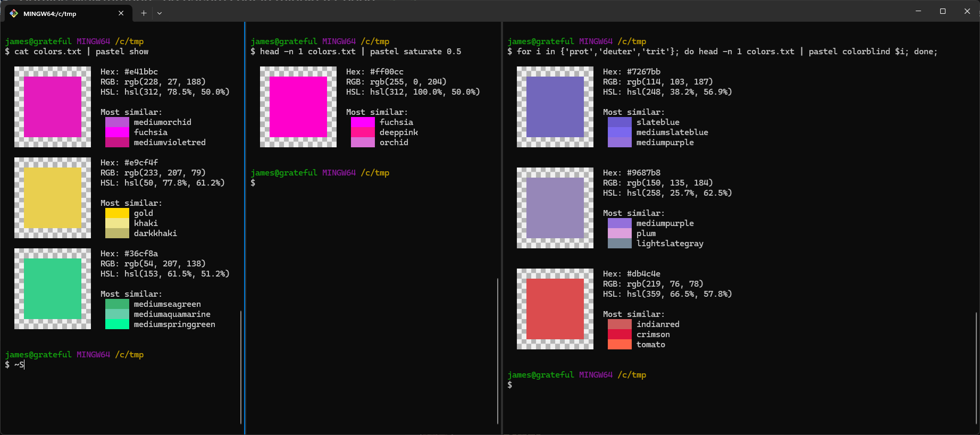Click the crimson small swatch
The image size is (980, 435).
point(619,334)
